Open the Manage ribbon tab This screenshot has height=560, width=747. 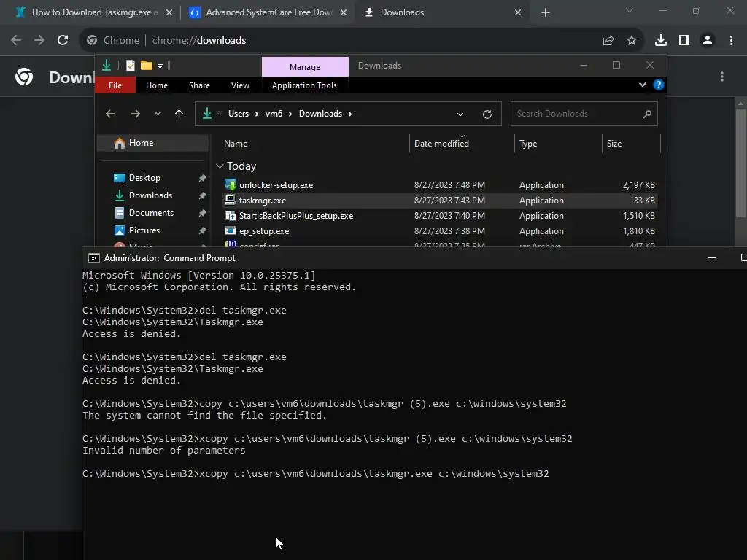pyautogui.click(x=305, y=67)
